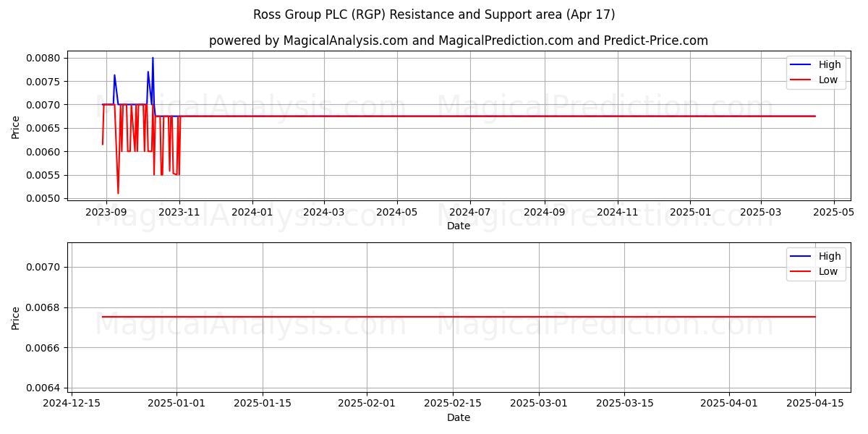Click the '2023-11' date tick
868x434 pixels.
[179, 213]
